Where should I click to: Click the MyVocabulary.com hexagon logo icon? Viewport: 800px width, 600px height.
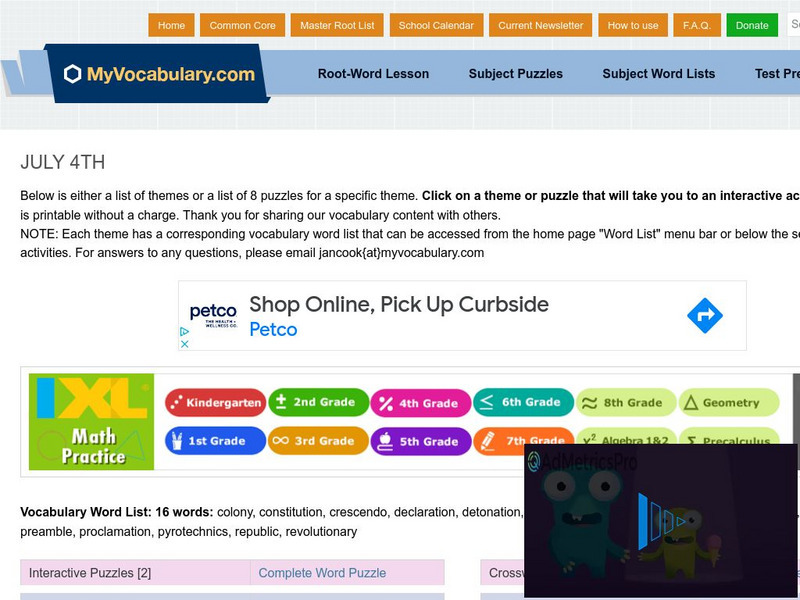(72, 73)
